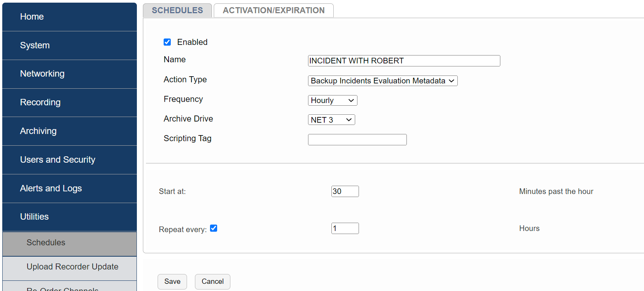This screenshot has height=291, width=644.
Task: Click the Scripting Tag input field
Action: (357, 139)
